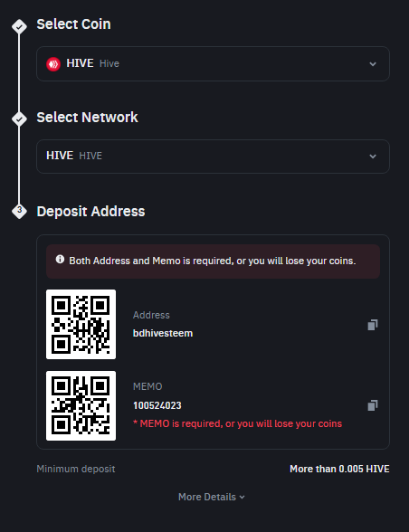Click the info icon in the warning banner
Viewport: 409px width, 532px height.
point(60,260)
